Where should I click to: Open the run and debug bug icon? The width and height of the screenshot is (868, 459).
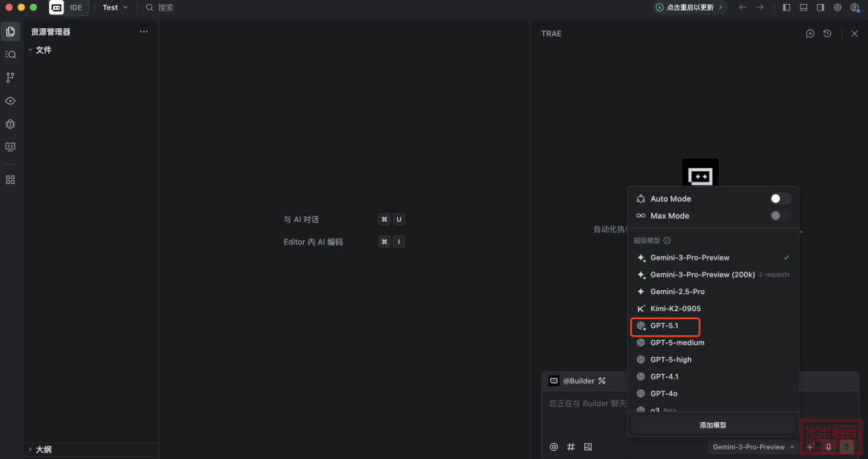(10, 124)
